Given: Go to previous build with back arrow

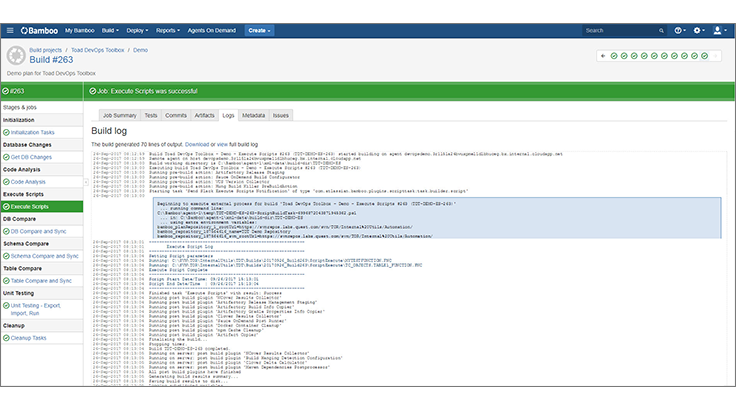Looking at the screenshot, I should point(603,56).
